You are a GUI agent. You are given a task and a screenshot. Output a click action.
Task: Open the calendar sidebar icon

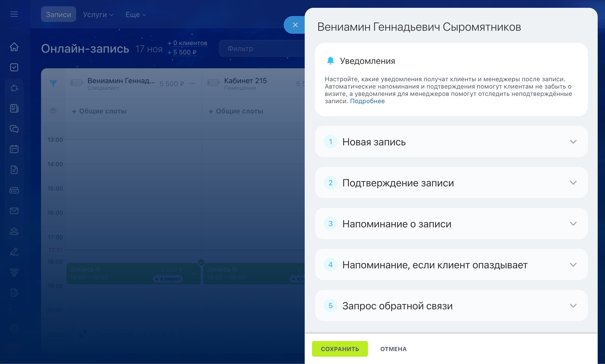coord(14,149)
